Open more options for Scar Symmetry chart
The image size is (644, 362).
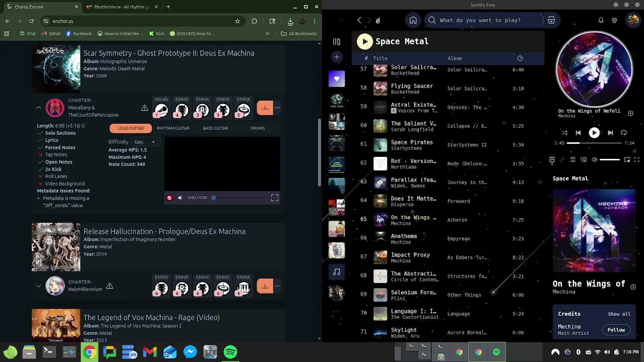[x=277, y=108]
